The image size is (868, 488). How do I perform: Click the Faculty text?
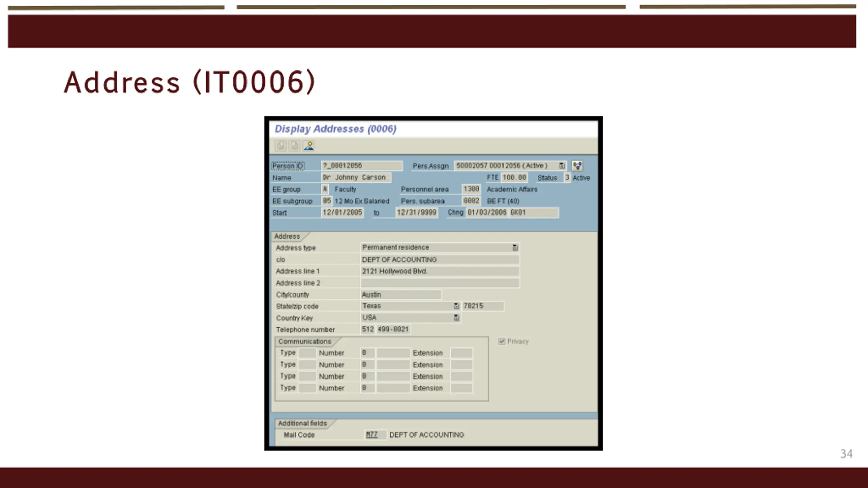pyautogui.click(x=345, y=189)
